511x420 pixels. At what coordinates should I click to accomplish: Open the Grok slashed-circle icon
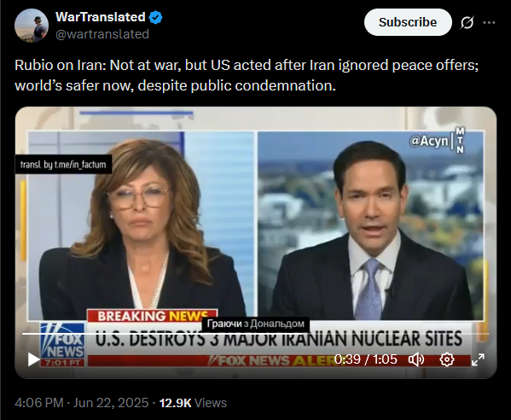(467, 22)
